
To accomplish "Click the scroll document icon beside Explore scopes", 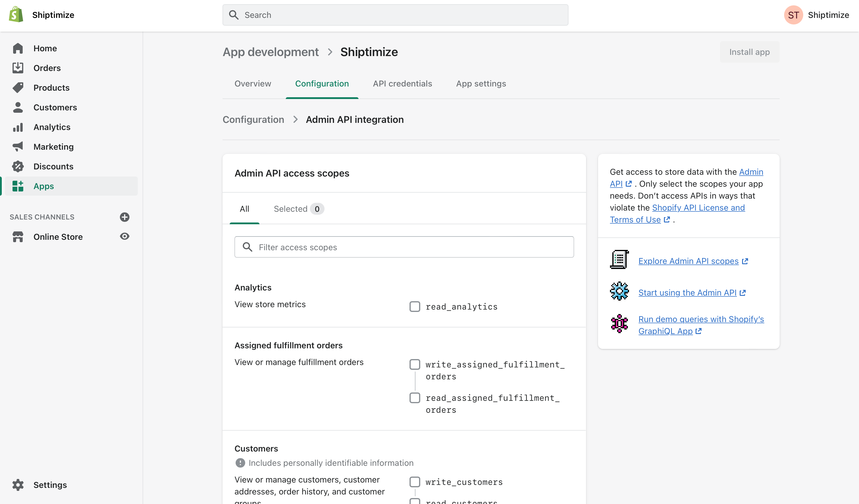I will click(x=619, y=259).
